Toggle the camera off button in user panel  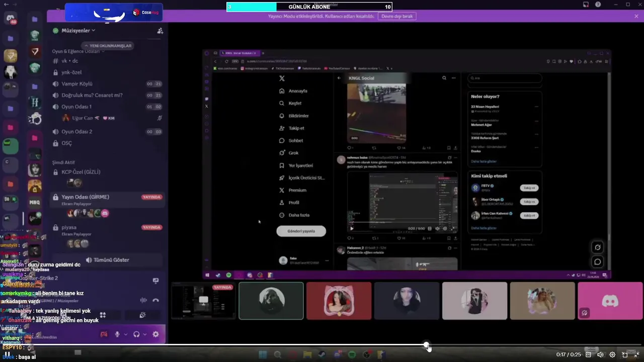pyautogui.click(x=104, y=334)
